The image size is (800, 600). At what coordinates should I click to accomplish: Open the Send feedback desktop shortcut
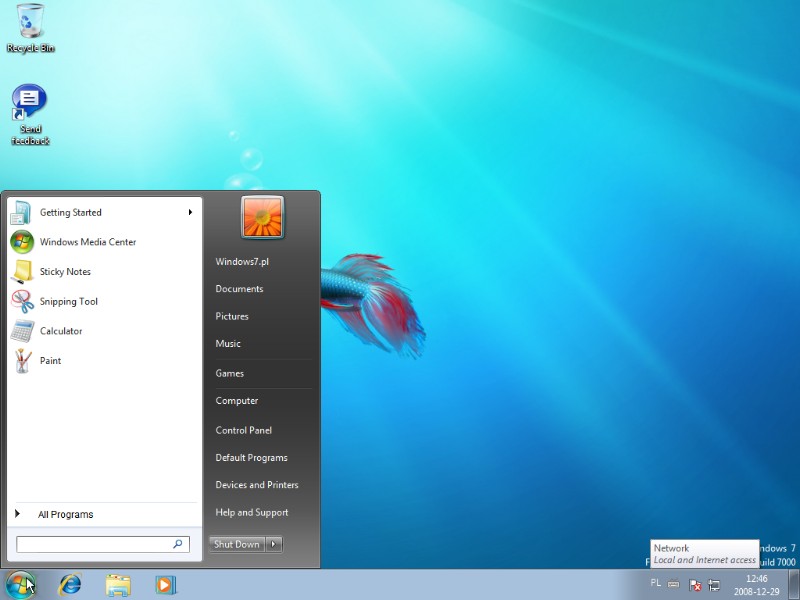[30, 115]
